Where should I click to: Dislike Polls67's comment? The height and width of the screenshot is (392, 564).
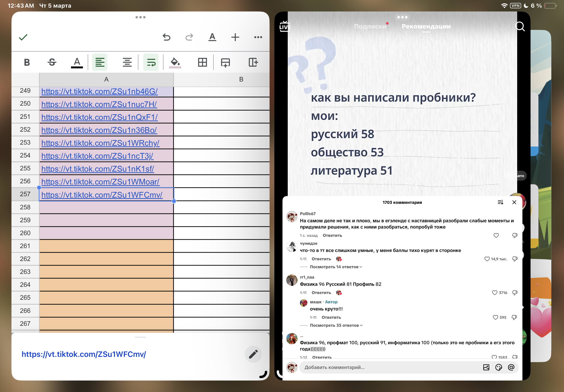515,235
